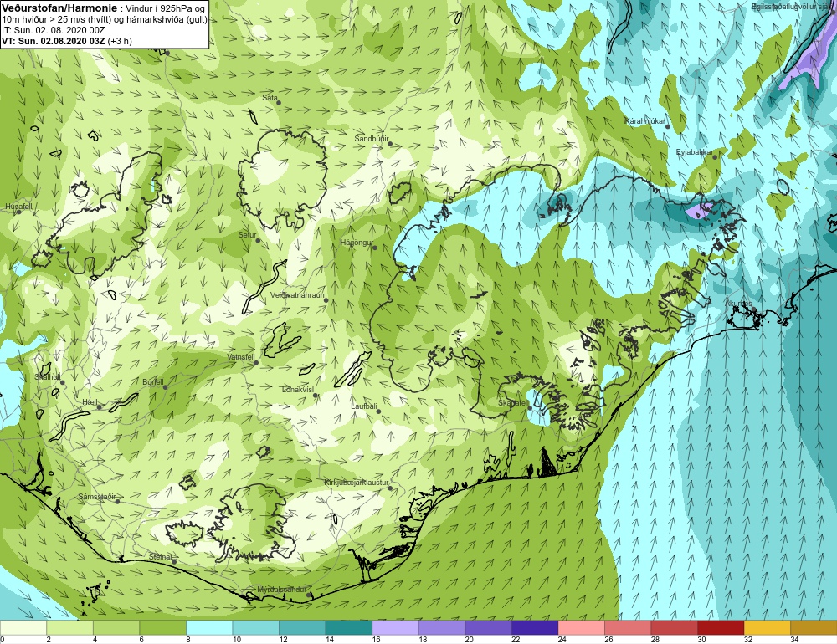
Task: Pick the dark red 30–32 legend swatch
Action: tap(721, 627)
